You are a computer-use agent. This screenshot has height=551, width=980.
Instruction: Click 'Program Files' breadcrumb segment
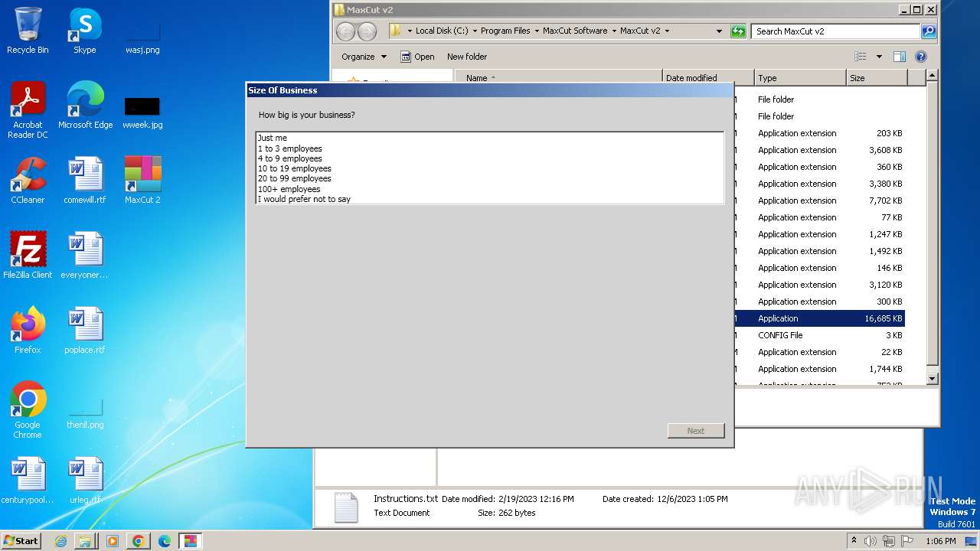coord(505,31)
